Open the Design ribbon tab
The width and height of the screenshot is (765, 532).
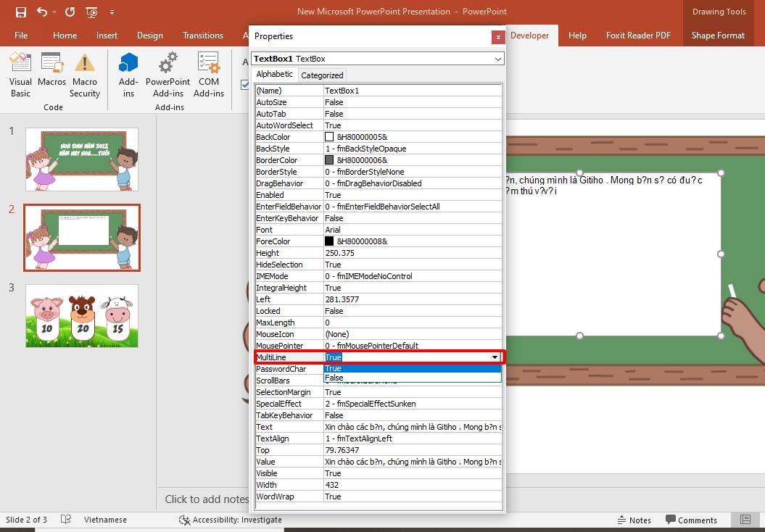pos(149,35)
